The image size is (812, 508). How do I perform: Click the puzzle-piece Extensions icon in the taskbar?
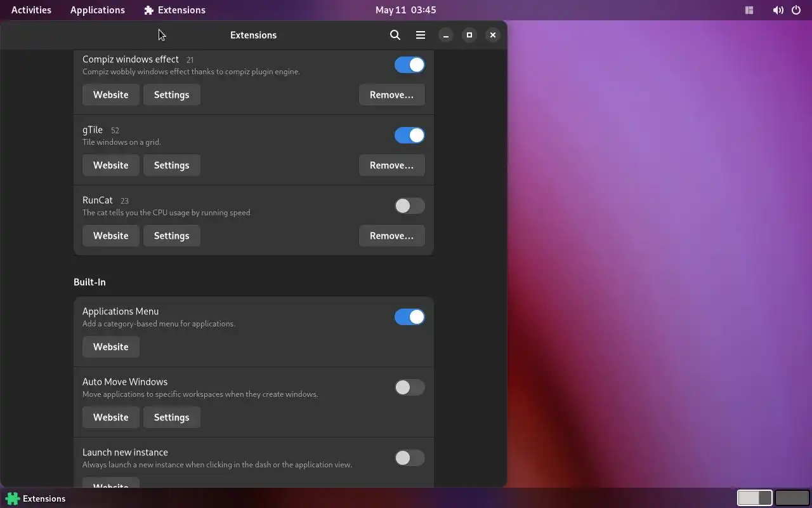pos(13,498)
